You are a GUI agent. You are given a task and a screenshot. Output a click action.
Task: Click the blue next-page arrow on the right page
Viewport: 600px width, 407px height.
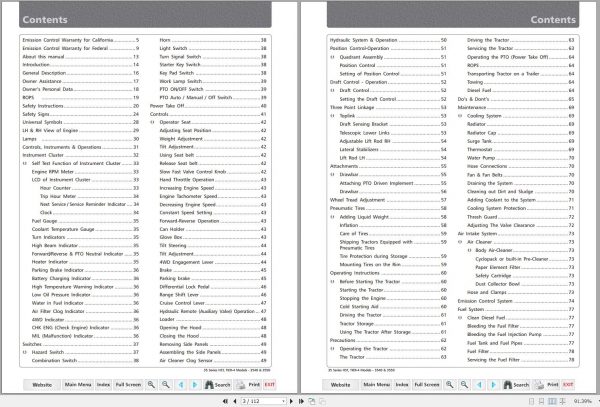[493, 384]
